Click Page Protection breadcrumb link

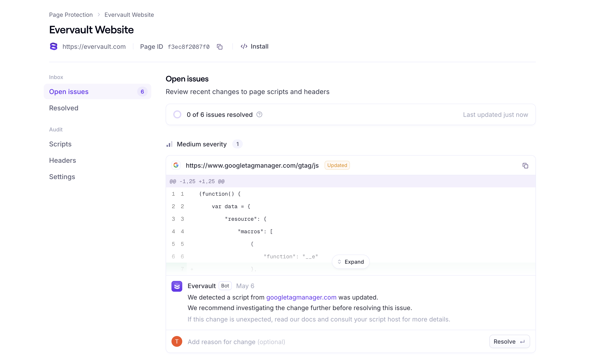pyautogui.click(x=71, y=15)
